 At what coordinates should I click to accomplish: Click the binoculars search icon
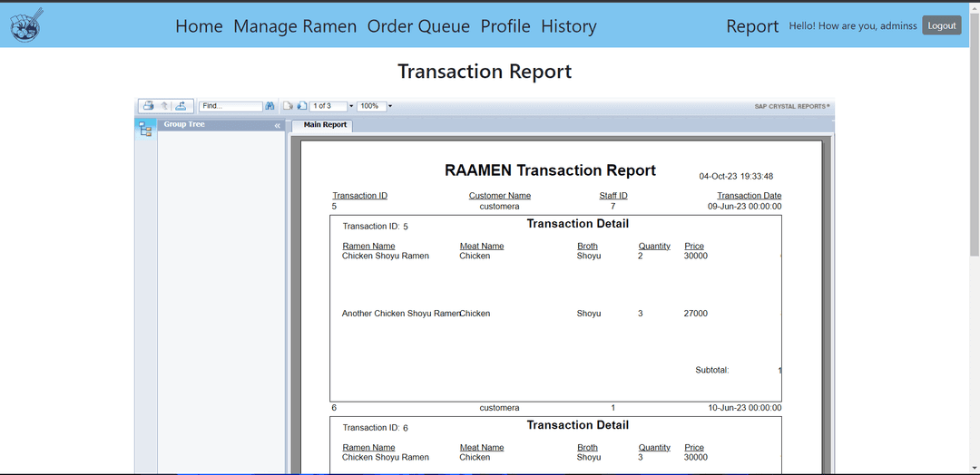[x=270, y=106]
